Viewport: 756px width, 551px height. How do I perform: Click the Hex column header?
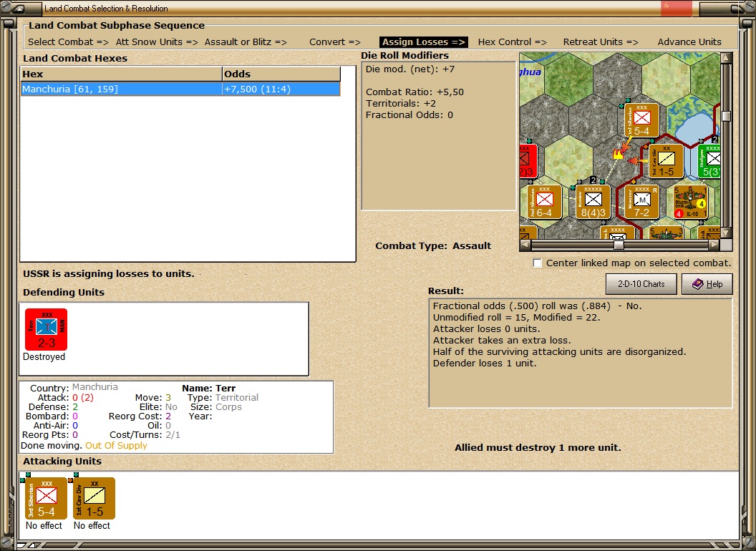[121, 74]
